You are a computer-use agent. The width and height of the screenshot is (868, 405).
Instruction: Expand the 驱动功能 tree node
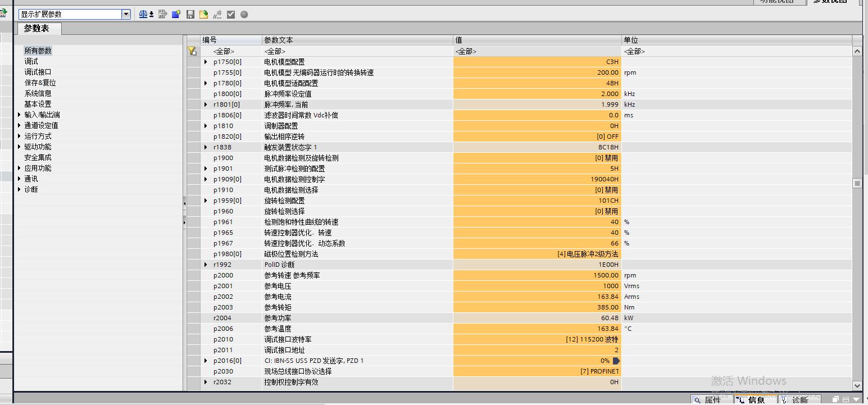tap(20, 147)
